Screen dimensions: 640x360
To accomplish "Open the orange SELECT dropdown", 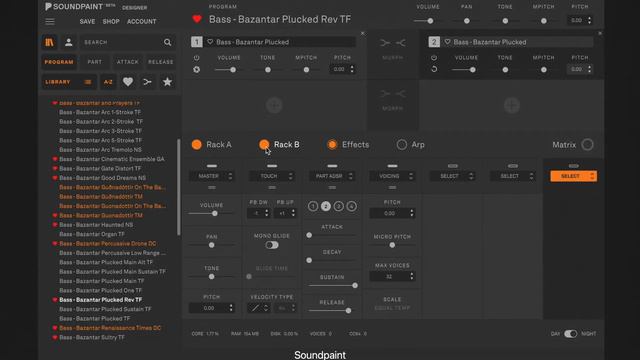I will coord(573,176).
